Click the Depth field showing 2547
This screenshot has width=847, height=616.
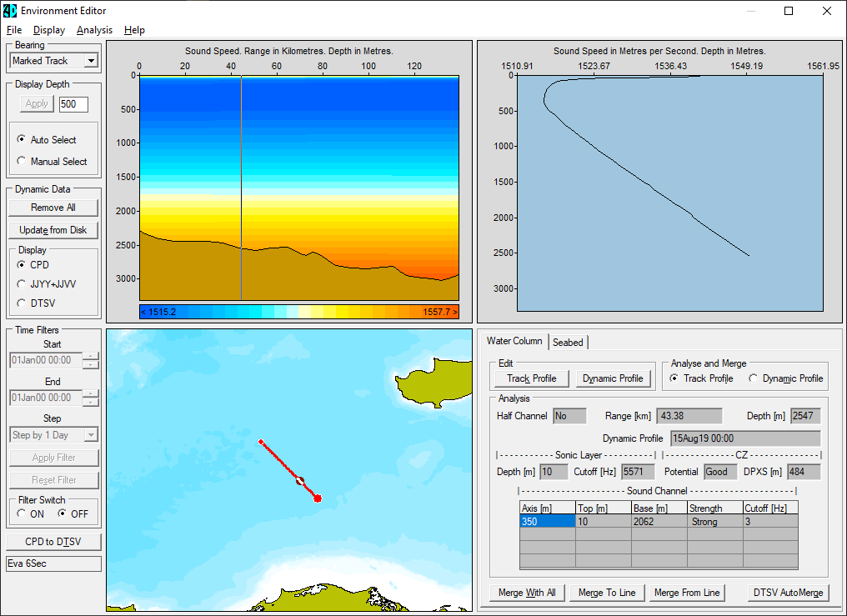[x=804, y=416]
